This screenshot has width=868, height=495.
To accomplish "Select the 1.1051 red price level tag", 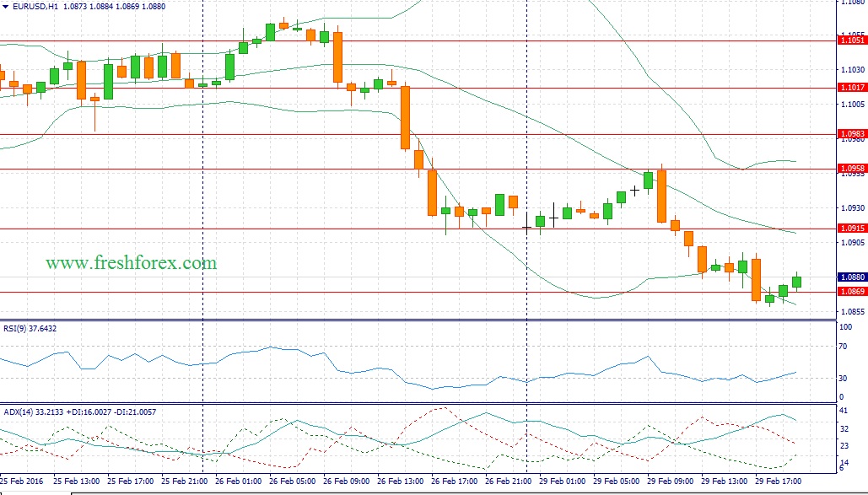I will 851,40.
